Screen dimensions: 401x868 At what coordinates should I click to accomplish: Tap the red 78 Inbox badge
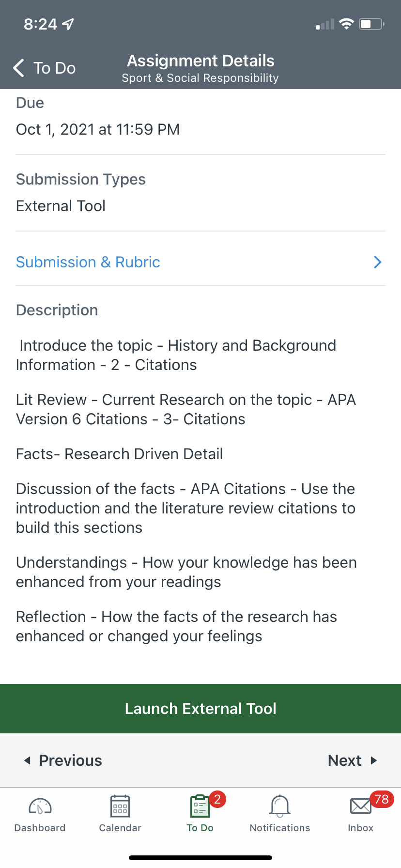pyautogui.click(x=382, y=799)
